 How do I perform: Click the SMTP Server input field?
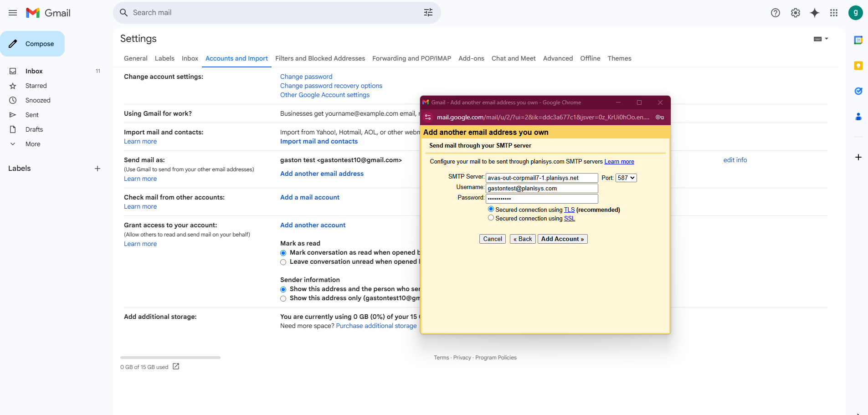541,178
